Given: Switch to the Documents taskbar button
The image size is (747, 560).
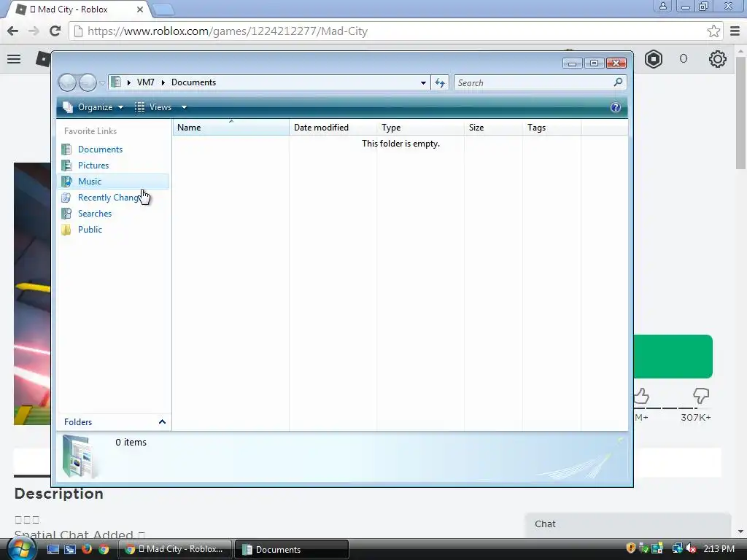Looking at the screenshot, I should [x=292, y=549].
